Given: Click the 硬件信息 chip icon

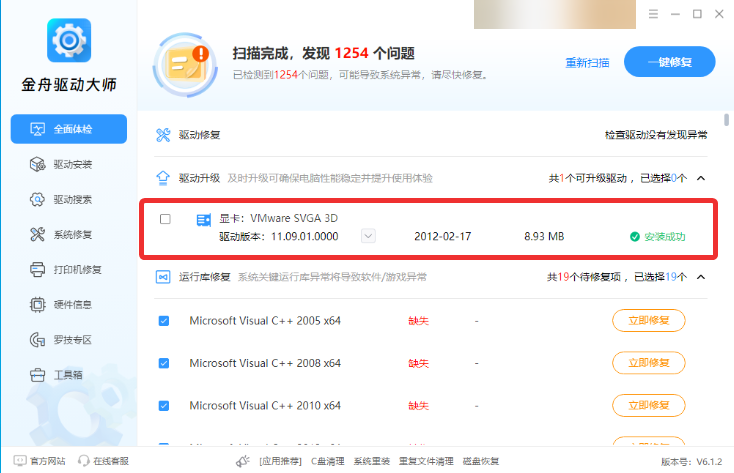Looking at the screenshot, I should coord(37,304).
